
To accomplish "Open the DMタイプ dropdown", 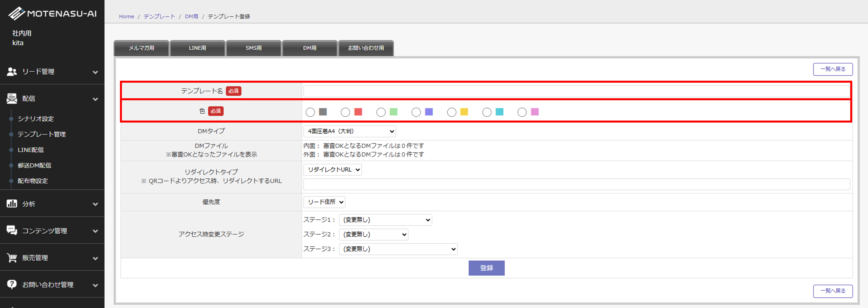I will tap(349, 131).
